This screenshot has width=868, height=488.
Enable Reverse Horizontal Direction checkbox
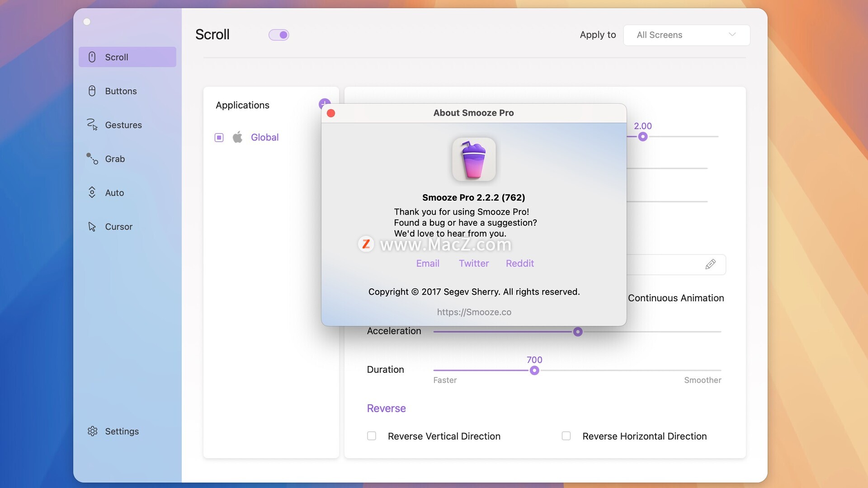pyautogui.click(x=566, y=436)
